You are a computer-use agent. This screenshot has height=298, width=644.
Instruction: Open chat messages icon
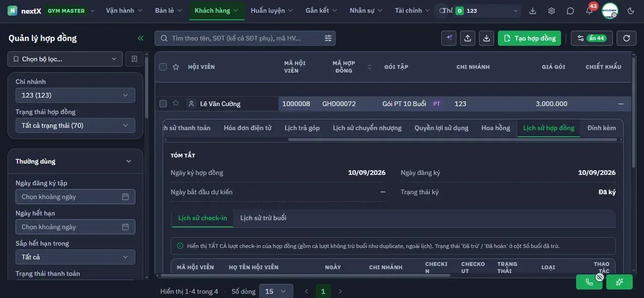pyautogui.click(x=570, y=11)
